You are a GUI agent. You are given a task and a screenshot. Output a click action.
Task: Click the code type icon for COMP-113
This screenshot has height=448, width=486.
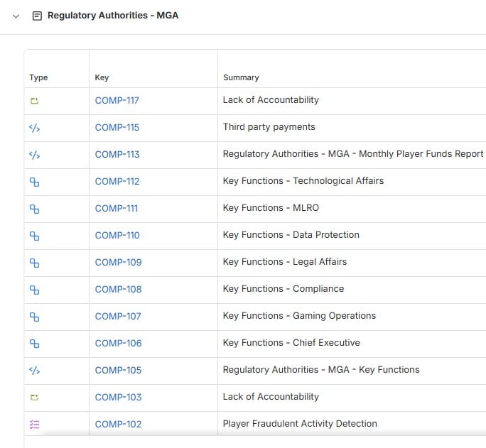point(34,155)
